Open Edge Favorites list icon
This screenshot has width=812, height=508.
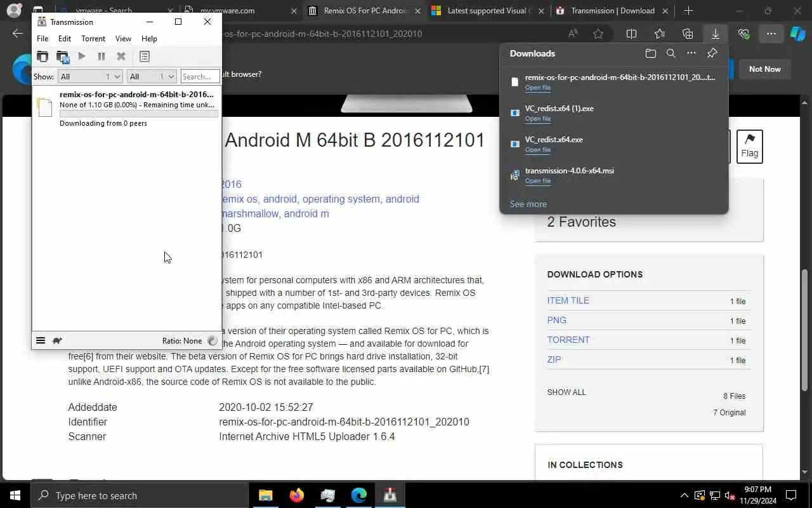pos(660,34)
